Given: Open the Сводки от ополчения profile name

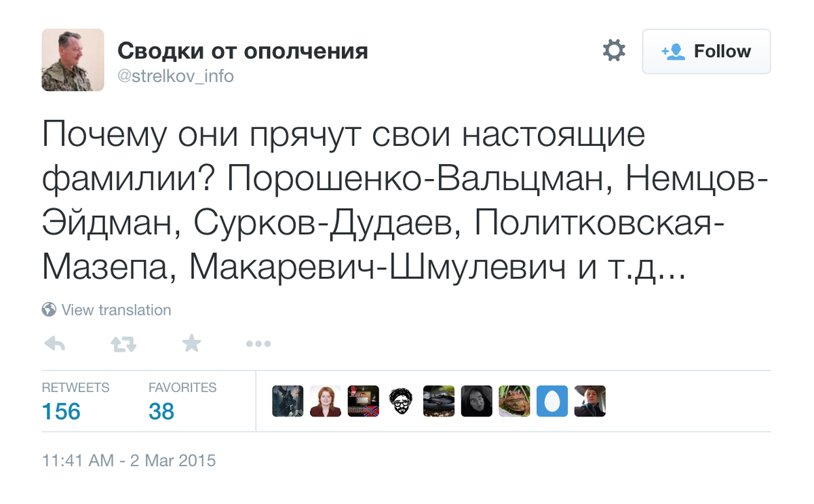Looking at the screenshot, I should [x=243, y=51].
